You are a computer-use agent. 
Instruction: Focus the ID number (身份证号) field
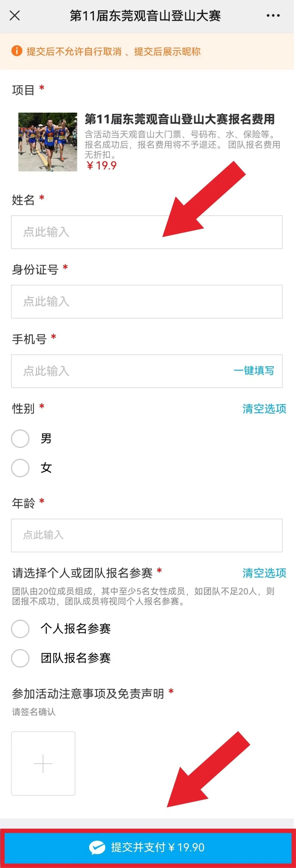[x=147, y=301]
